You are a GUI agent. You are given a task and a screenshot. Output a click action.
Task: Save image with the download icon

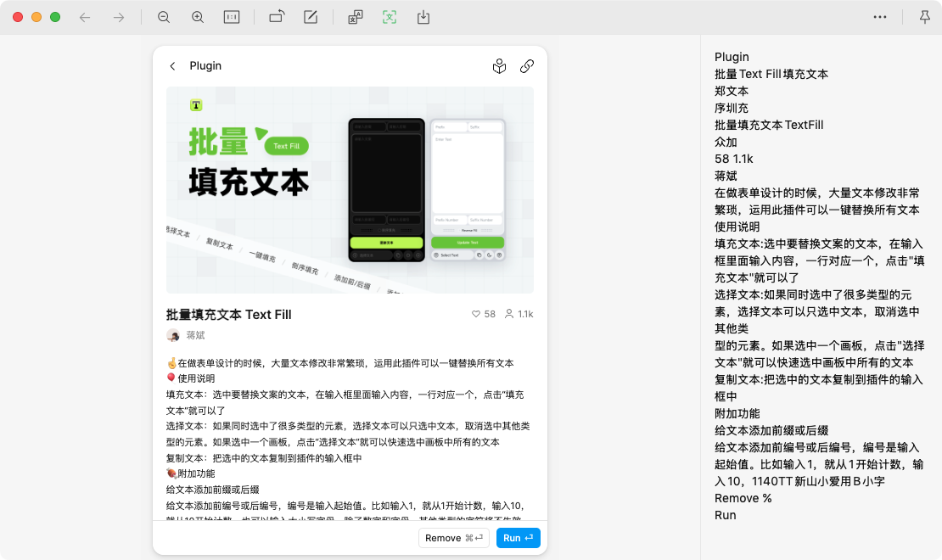pos(423,18)
